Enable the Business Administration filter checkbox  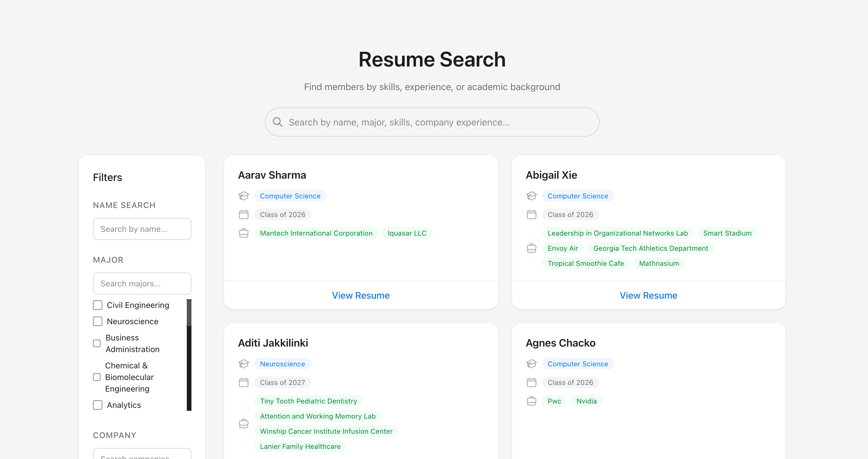coord(97,343)
